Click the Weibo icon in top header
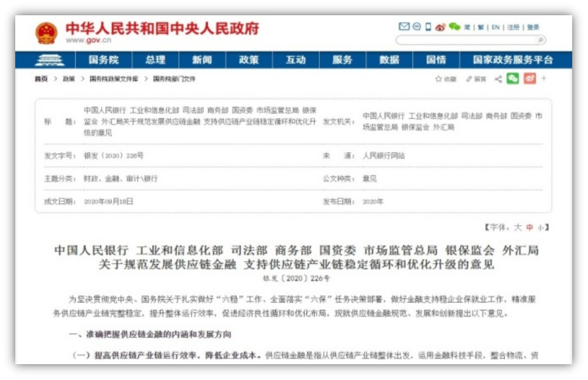Image resolution: width=588 pixels, height=380 pixels. [x=440, y=27]
